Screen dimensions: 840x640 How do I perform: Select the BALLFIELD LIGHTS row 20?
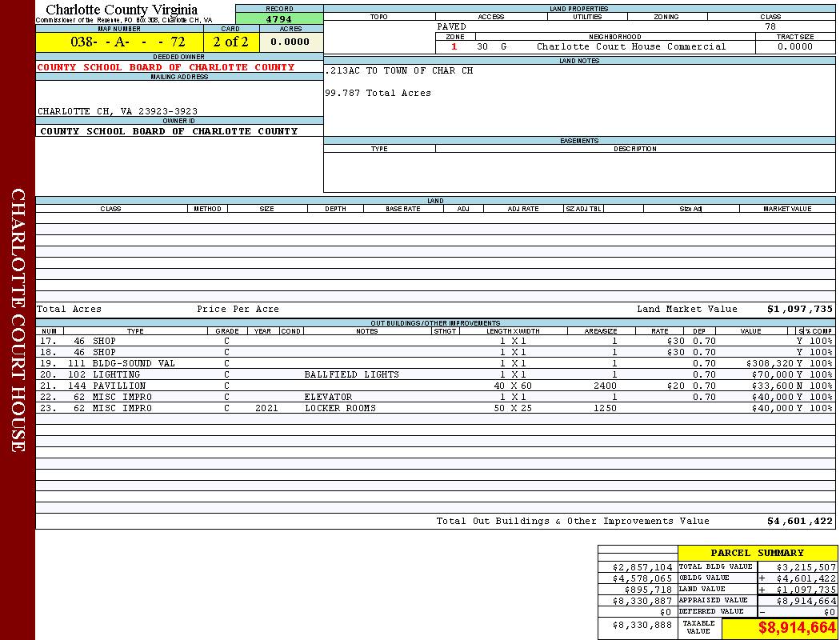click(x=351, y=374)
